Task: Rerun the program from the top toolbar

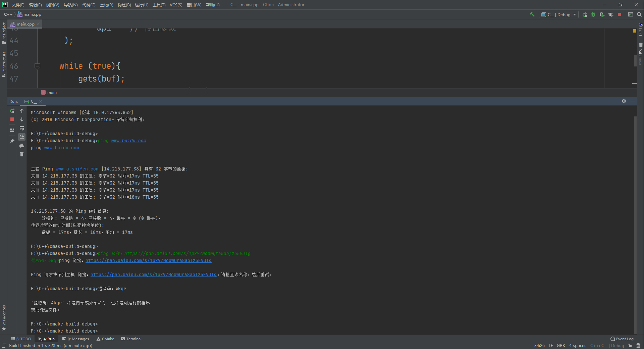Action: click(x=585, y=14)
